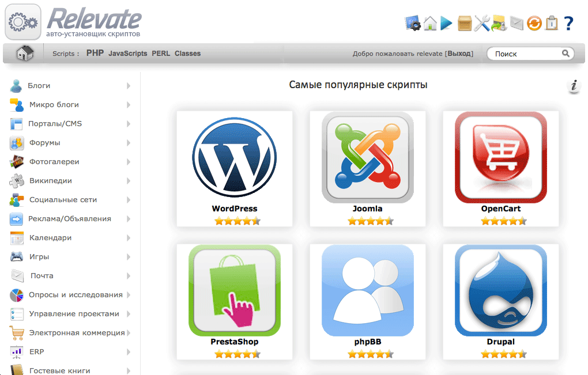This screenshot has height=375, width=588.
Task: Click the Drupal name link
Action: click(500, 342)
